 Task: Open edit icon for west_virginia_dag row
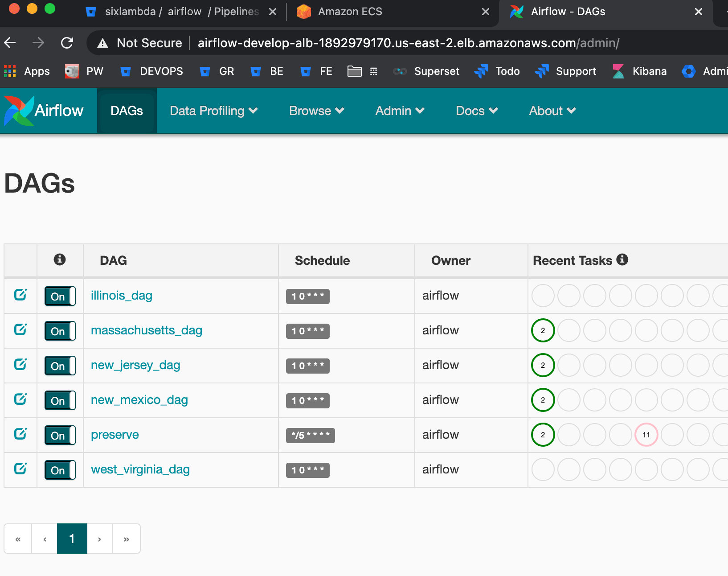pyautogui.click(x=20, y=469)
